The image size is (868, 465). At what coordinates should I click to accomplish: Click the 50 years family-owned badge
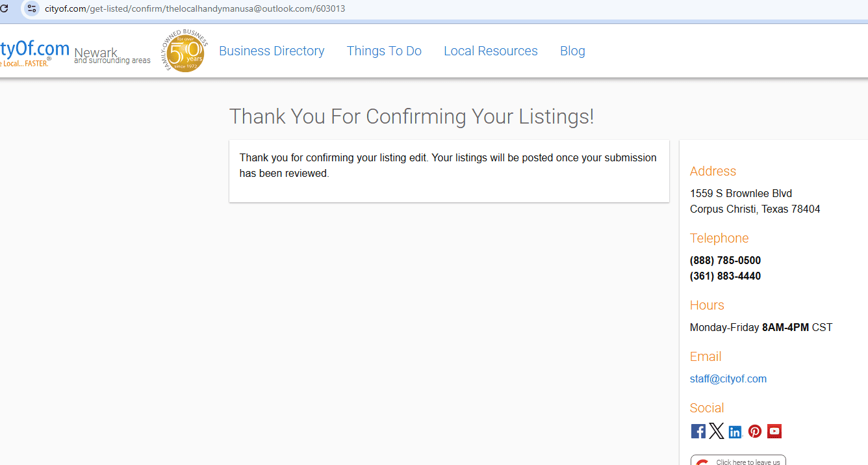coord(185,51)
